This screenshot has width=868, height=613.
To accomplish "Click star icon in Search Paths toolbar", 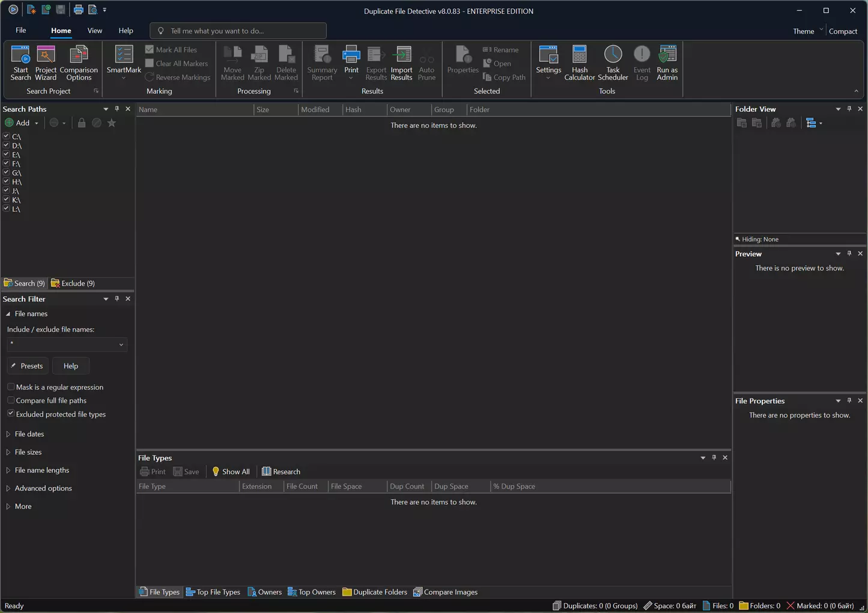I will pyautogui.click(x=112, y=123).
